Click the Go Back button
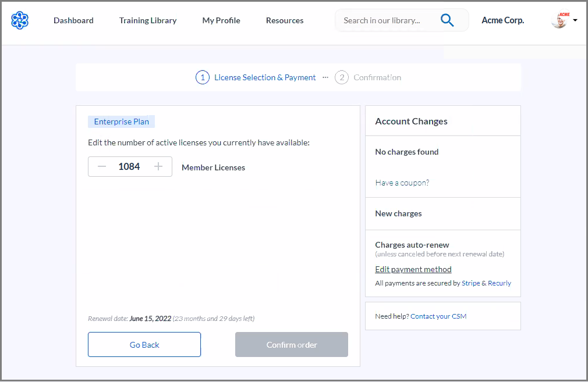 point(144,345)
